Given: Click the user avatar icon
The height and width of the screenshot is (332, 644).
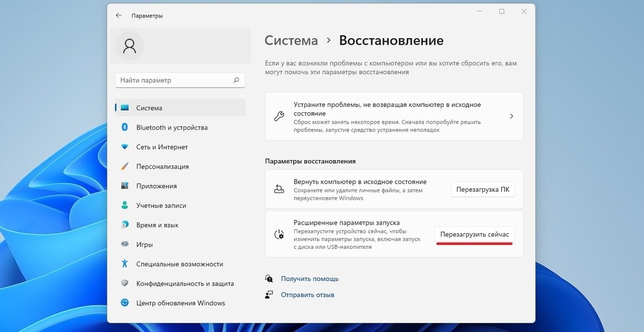Looking at the screenshot, I should point(129,46).
